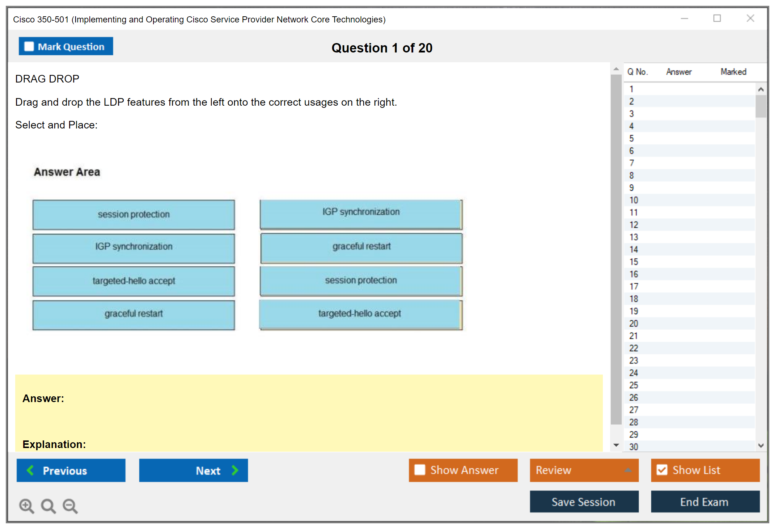Click the Marked column header

click(x=733, y=72)
